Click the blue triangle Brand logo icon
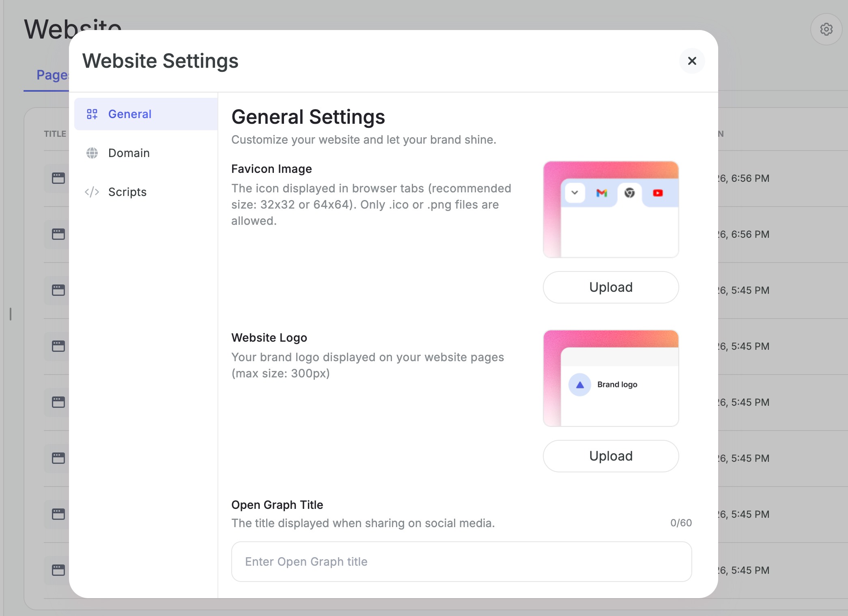Image resolution: width=848 pixels, height=616 pixels. [580, 385]
